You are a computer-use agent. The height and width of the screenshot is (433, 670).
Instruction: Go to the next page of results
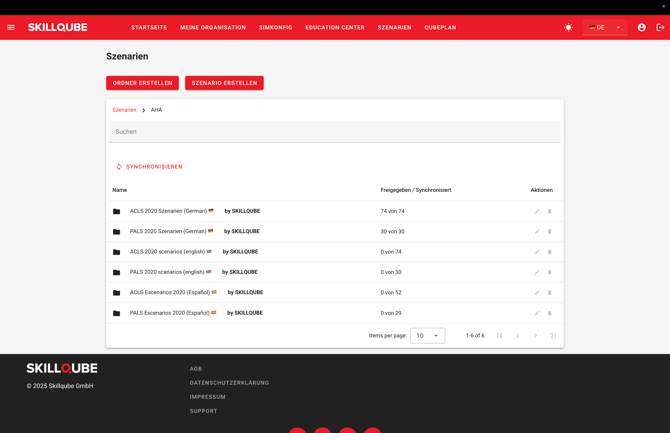point(535,336)
